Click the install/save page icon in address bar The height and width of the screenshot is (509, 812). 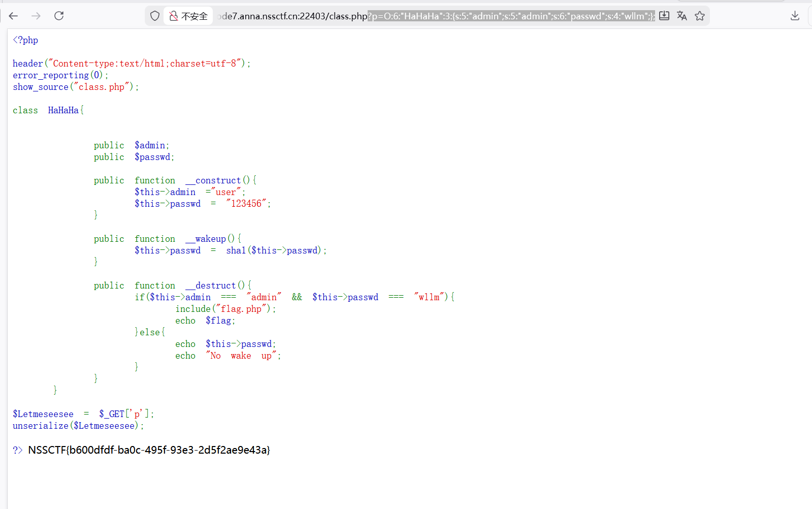[x=664, y=16]
